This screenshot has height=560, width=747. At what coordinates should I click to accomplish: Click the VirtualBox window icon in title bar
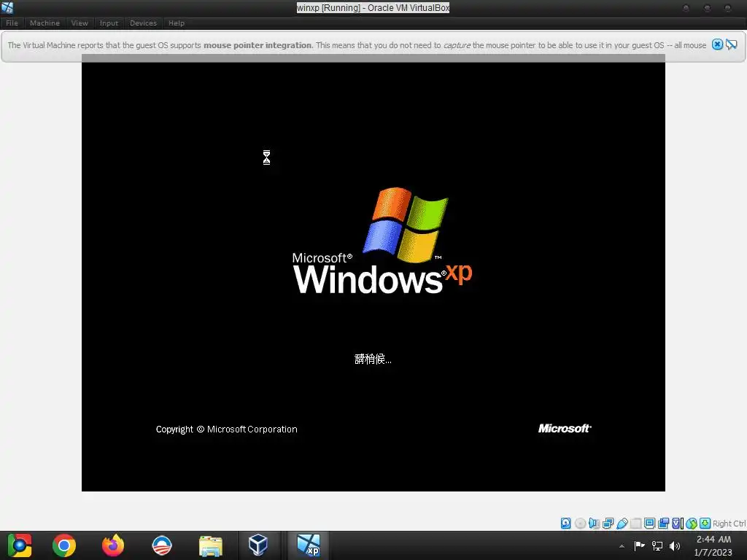tap(7, 7)
